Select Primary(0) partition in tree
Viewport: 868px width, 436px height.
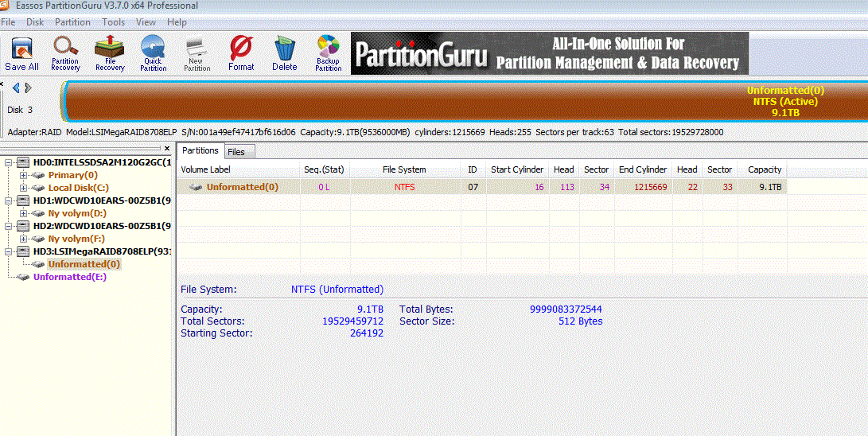click(73, 175)
